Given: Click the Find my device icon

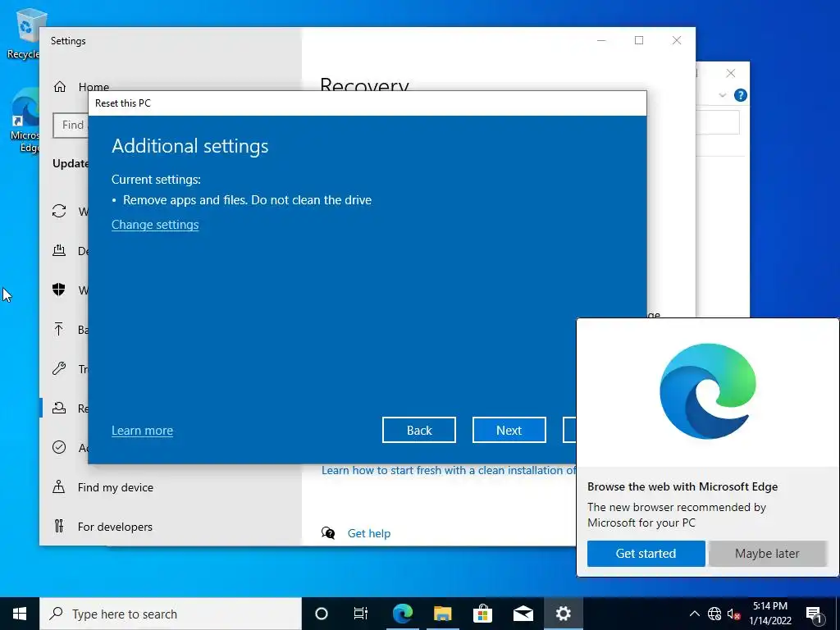Looking at the screenshot, I should (59, 486).
